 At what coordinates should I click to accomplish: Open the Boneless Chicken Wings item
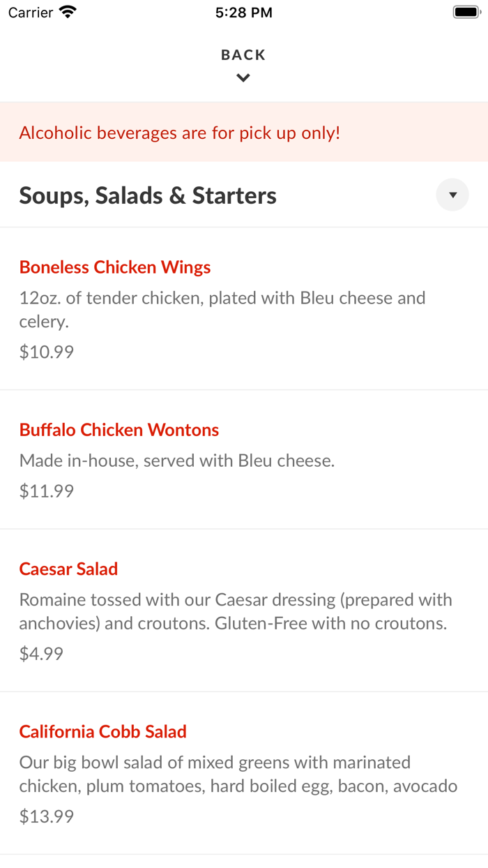point(115,267)
